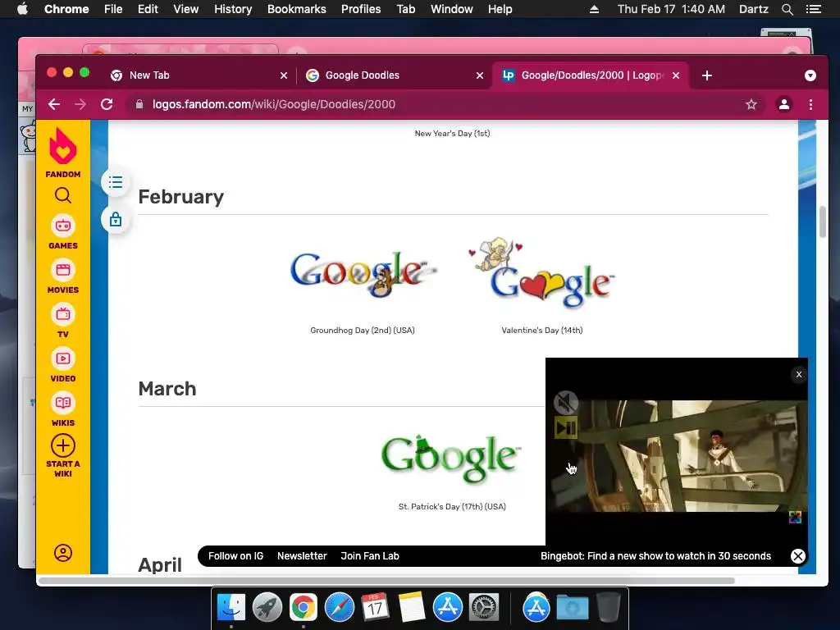Open the Calendar app in the Dock

(376, 608)
